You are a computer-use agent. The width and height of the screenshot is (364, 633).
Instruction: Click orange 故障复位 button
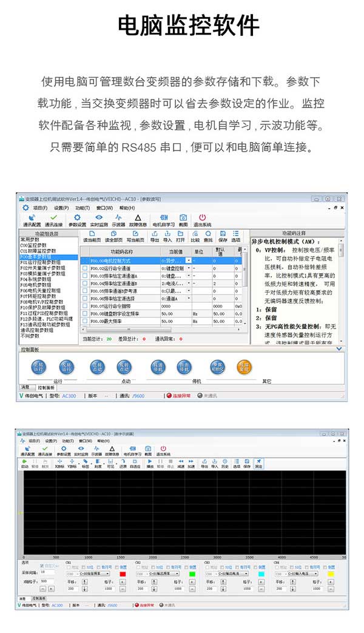(244, 367)
